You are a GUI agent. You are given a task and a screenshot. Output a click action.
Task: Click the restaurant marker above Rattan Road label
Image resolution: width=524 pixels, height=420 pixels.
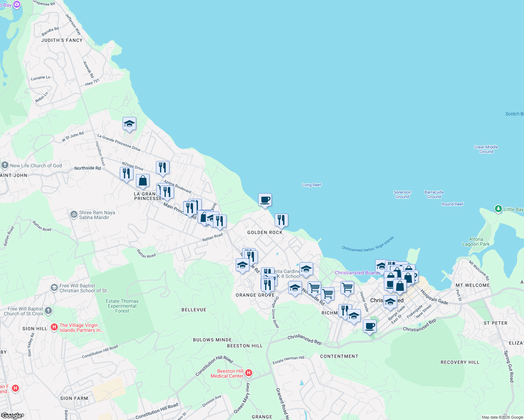click(x=220, y=222)
